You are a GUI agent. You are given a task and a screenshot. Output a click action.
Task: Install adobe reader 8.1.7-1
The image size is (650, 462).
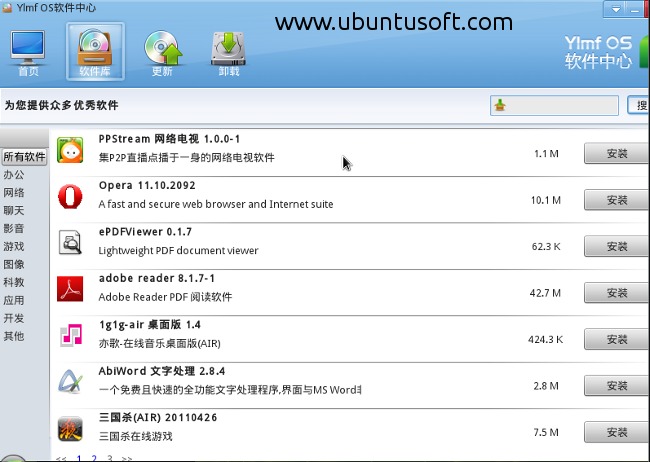(x=616, y=293)
